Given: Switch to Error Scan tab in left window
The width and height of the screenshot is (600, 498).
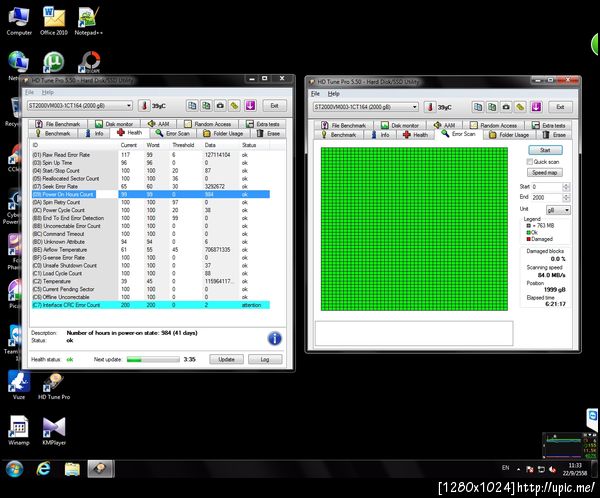Looking at the screenshot, I should point(173,133).
